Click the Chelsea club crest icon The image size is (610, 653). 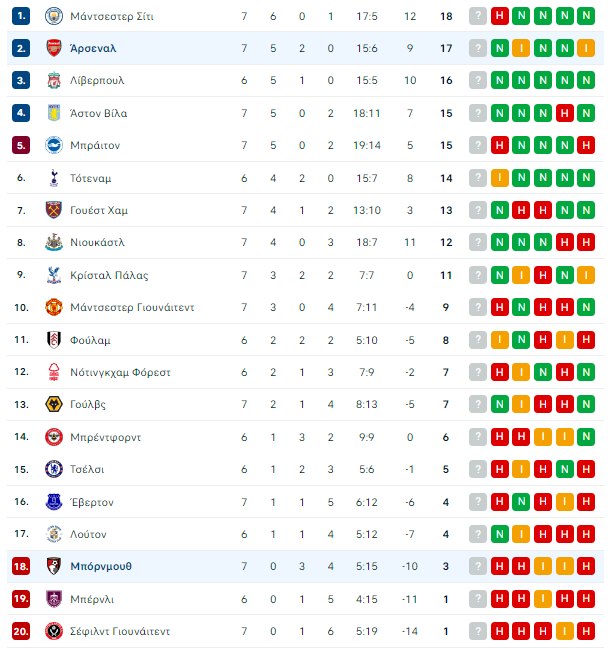coord(54,469)
